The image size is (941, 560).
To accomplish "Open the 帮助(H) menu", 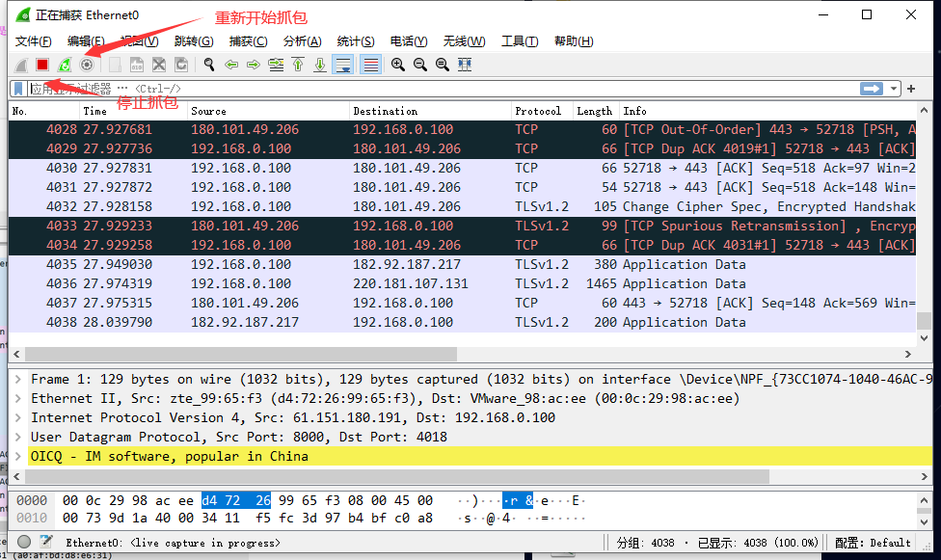I will tap(574, 41).
